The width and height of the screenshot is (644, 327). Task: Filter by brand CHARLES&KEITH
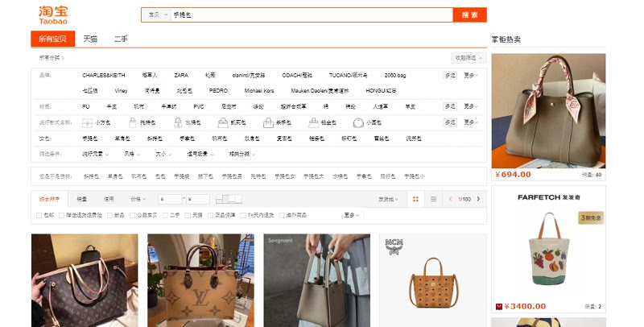(104, 75)
